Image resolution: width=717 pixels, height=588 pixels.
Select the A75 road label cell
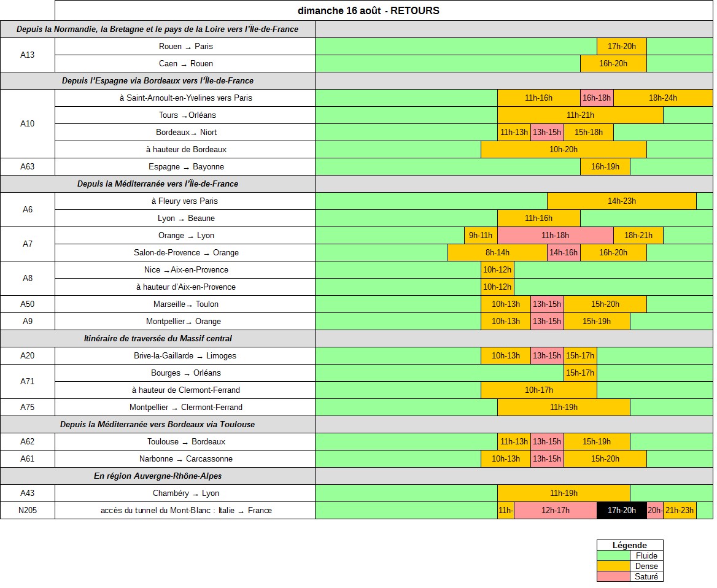coord(28,407)
